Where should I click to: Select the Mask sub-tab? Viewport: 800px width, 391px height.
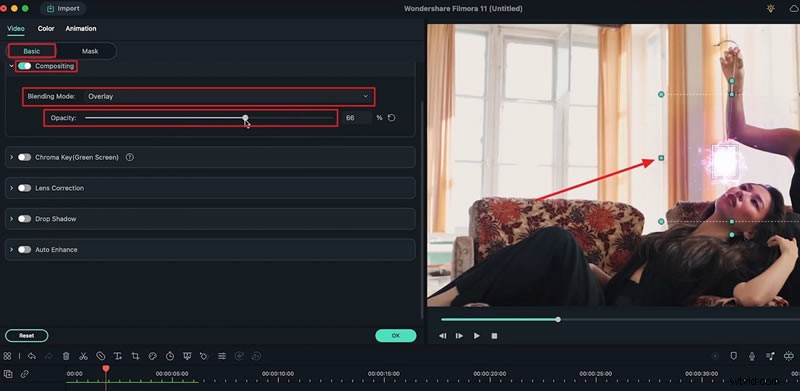[90, 51]
